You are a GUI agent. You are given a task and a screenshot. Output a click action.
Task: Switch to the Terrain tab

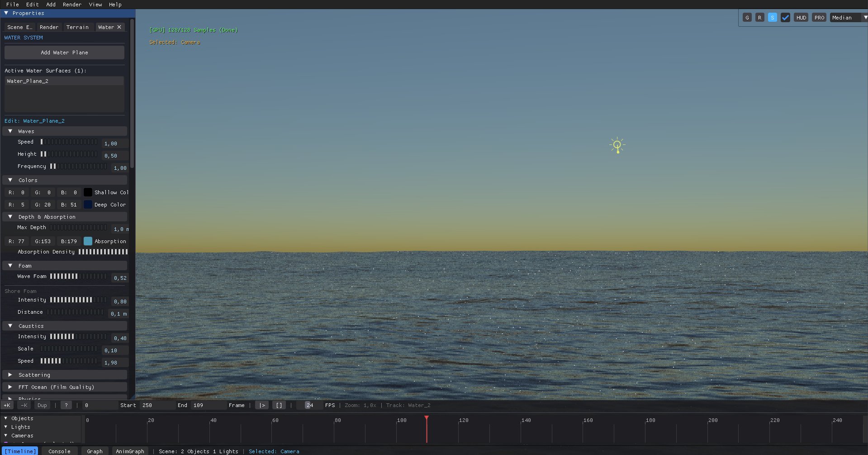[78, 27]
